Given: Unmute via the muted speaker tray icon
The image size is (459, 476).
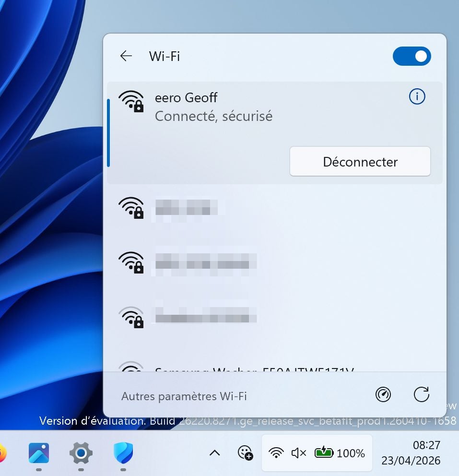Looking at the screenshot, I should [x=299, y=452].
